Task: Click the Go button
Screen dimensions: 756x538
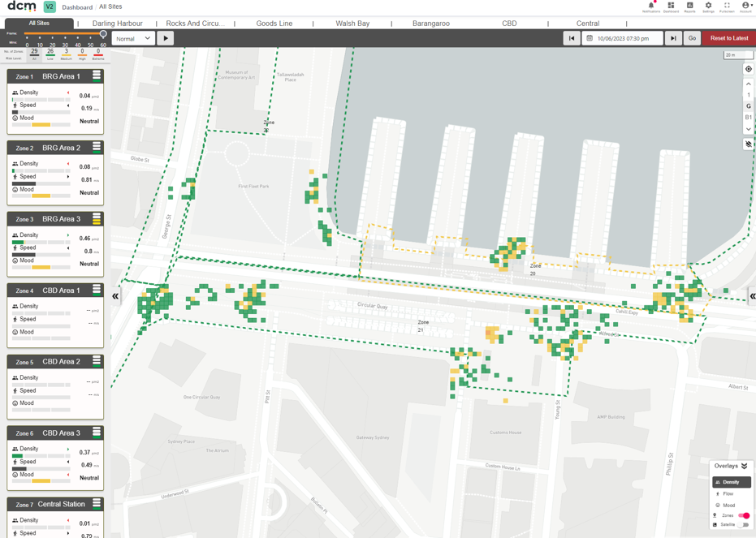Action: [x=692, y=38]
